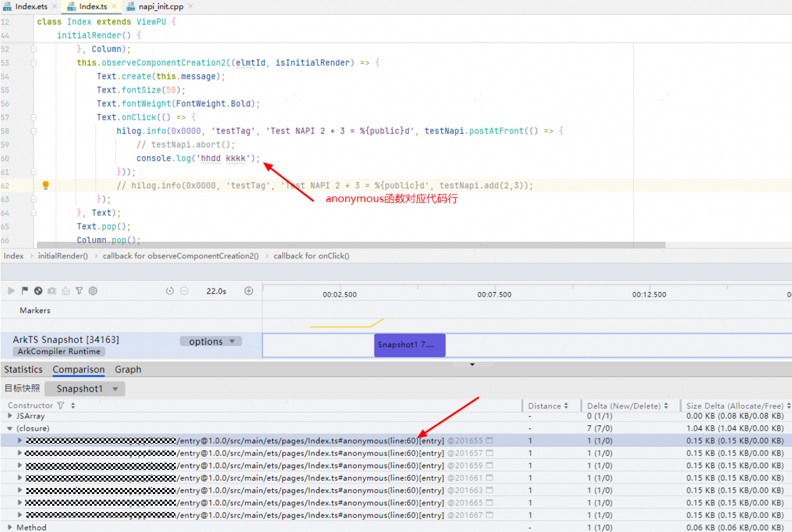
Task: Expand the JSArray tree node
Action: point(9,416)
